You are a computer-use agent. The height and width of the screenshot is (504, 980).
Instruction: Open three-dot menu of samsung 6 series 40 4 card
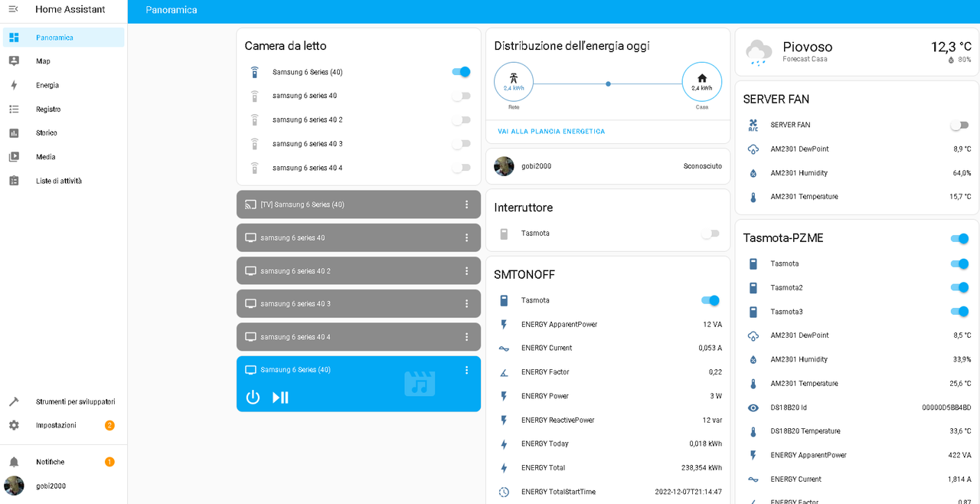tap(466, 337)
